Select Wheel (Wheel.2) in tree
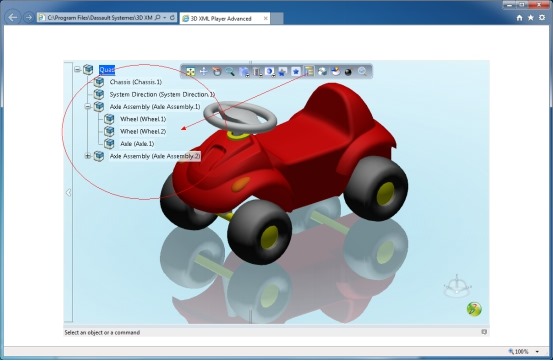Image resolution: width=553 pixels, height=361 pixels. pyautogui.click(x=143, y=131)
